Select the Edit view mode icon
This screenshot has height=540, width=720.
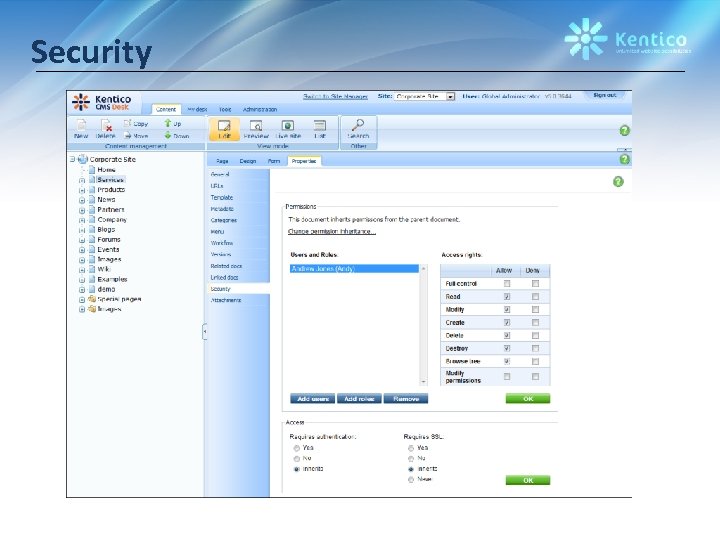[224, 125]
